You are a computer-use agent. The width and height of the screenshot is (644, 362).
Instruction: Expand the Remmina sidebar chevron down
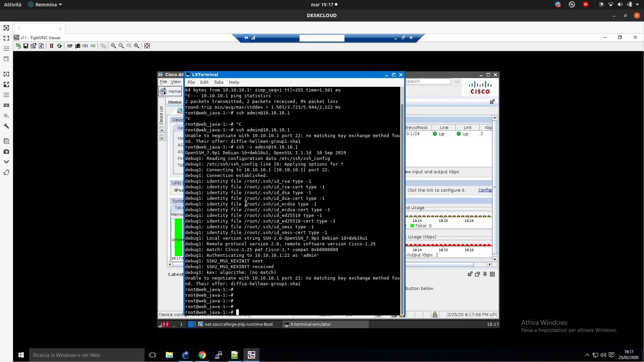[6, 162]
